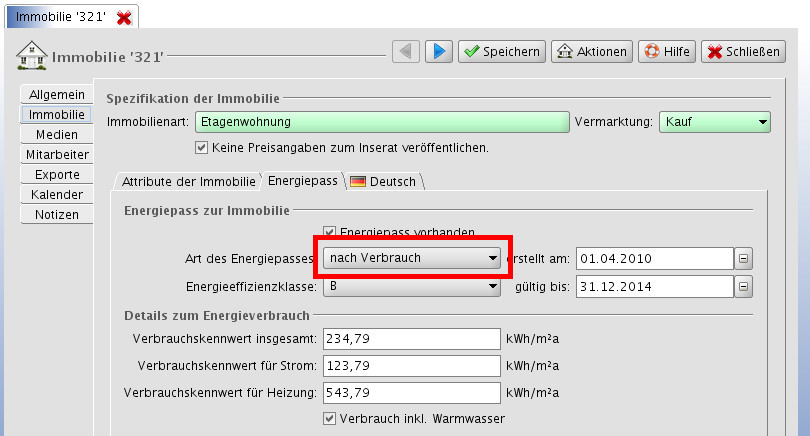The height and width of the screenshot is (436, 810).
Task: Click the 'Verbrauchskennwert insgesamt' input field
Action: point(411,339)
